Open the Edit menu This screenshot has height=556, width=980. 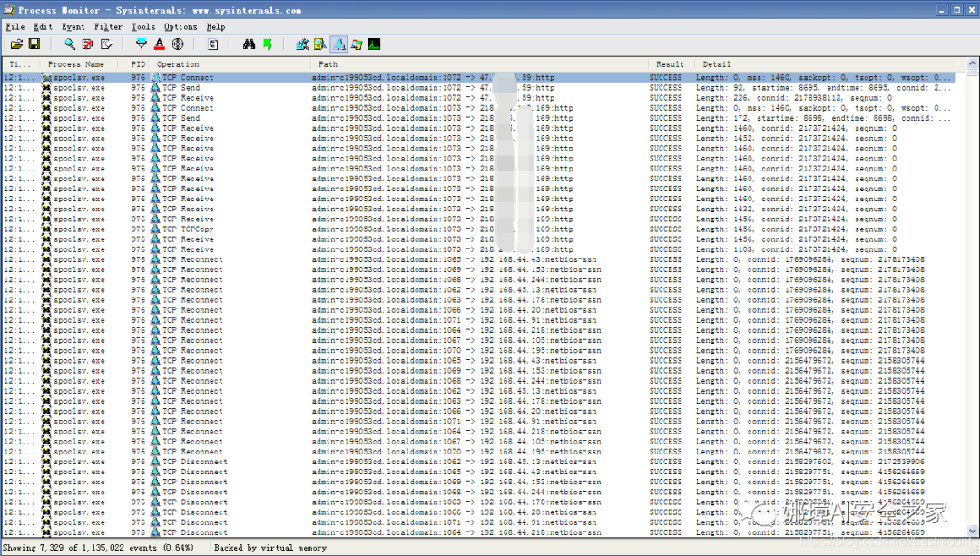tap(44, 27)
